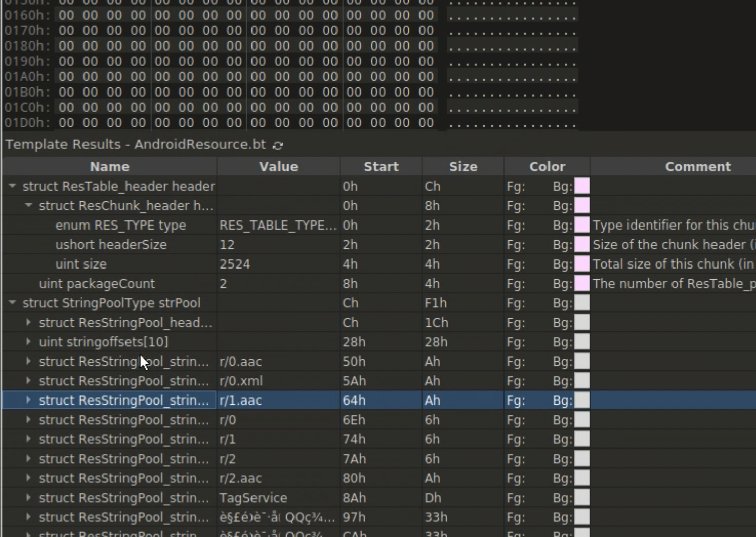Pick Bg color of uint packageCount row
Image resolution: width=756 pixels, height=537 pixels.
tap(582, 283)
